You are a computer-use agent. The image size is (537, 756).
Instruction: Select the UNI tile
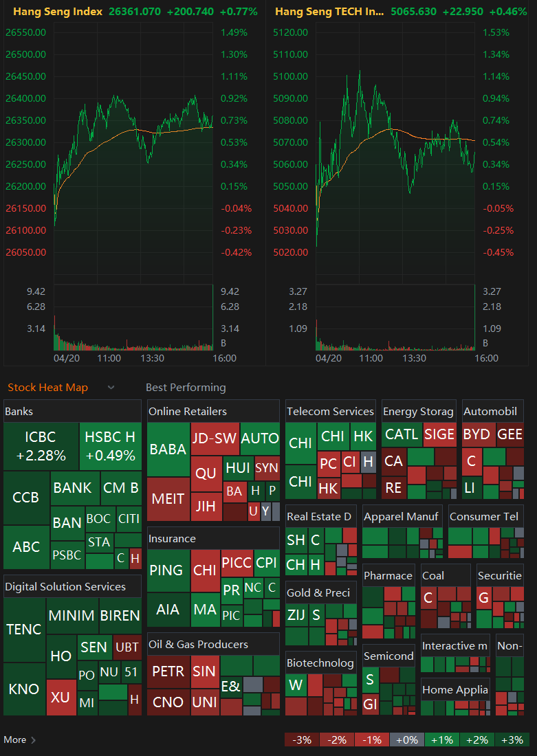pos(205,702)
